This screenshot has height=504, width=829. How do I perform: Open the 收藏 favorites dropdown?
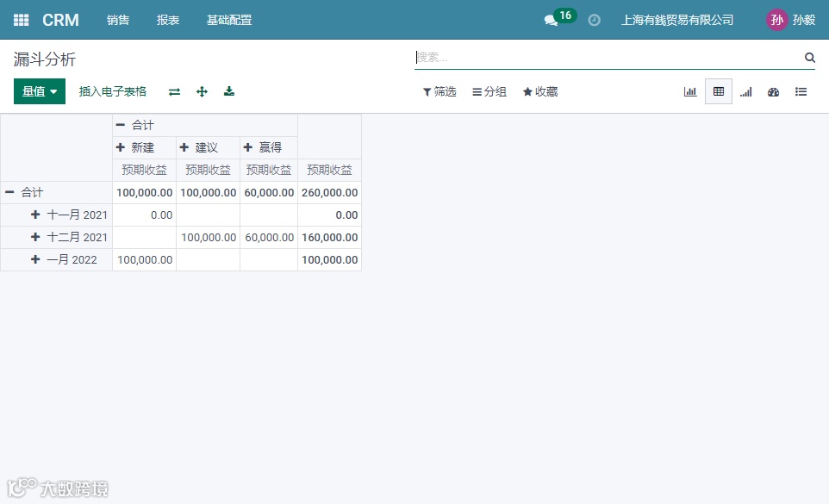click(540, 92)
